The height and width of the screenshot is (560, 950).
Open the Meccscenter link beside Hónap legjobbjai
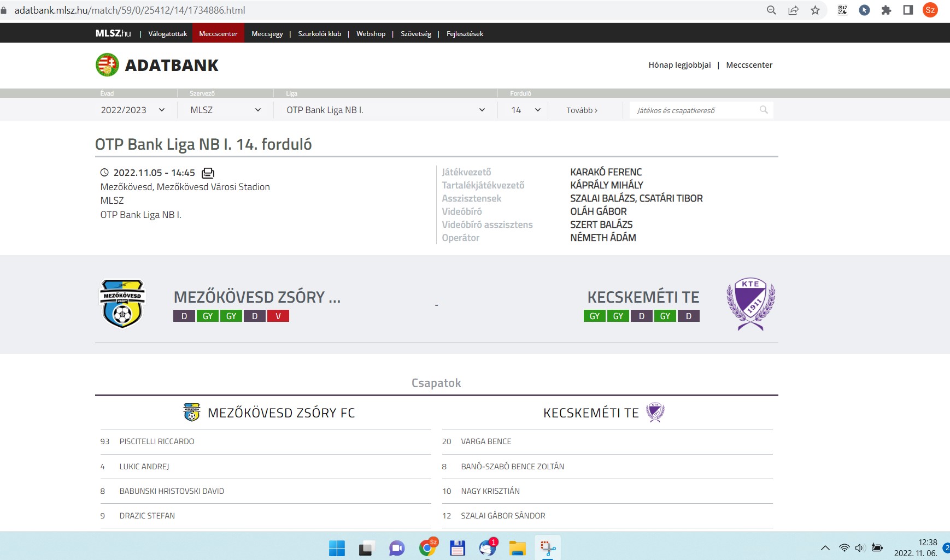click(x=749, y=65)
